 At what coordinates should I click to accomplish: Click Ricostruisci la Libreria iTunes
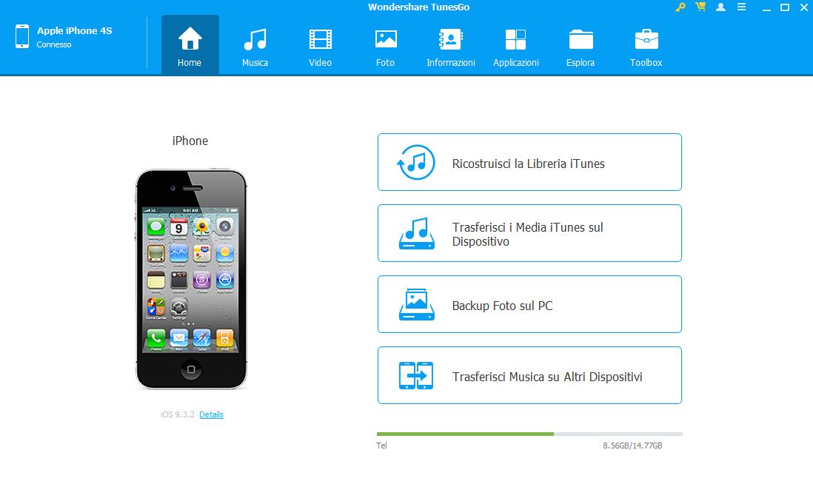click(x=529, y=163)
